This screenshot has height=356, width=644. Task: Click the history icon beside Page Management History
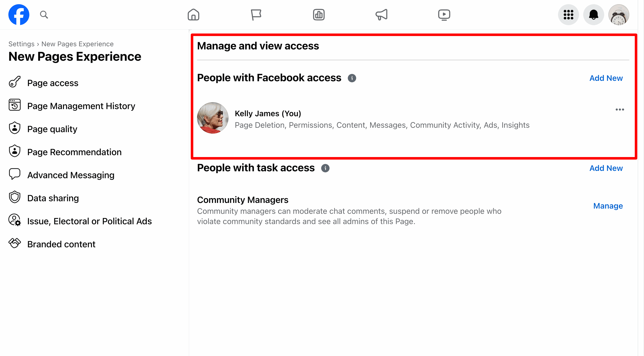15,105
